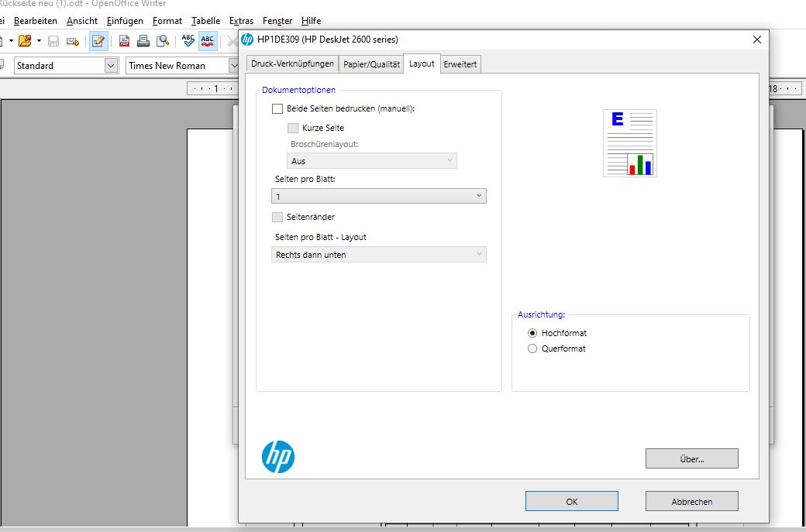
Task: Open Seiten pro Blatt - Layout dropdown
Action: (x=379, y=255)
